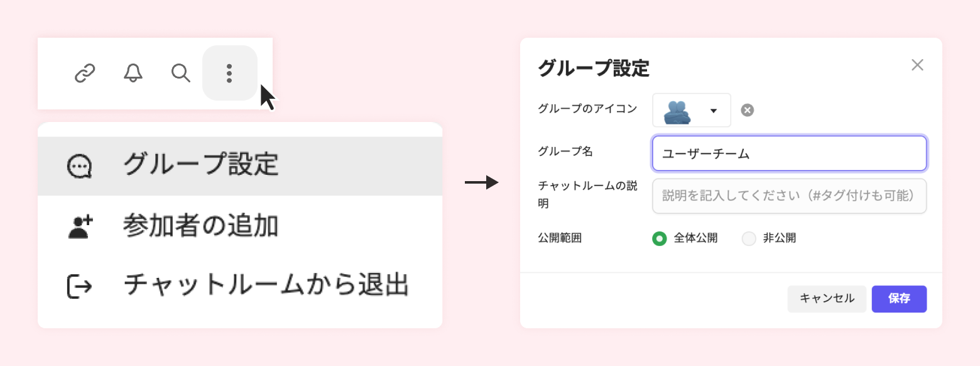Screen dimensions: 980x366
Task: Click the add-person icon beside 参加者の追加
Action: [x=80, y=226]
